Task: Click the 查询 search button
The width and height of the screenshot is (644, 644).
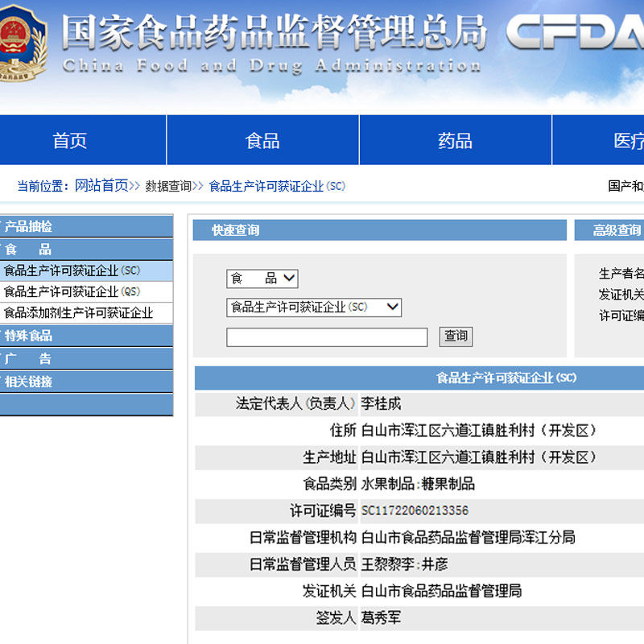Action: pyautogui.click(x=456, y=336)
